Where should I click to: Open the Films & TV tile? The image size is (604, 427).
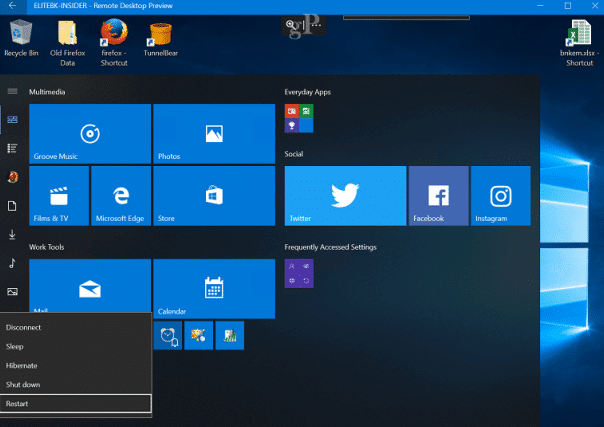tap(59, 196)
